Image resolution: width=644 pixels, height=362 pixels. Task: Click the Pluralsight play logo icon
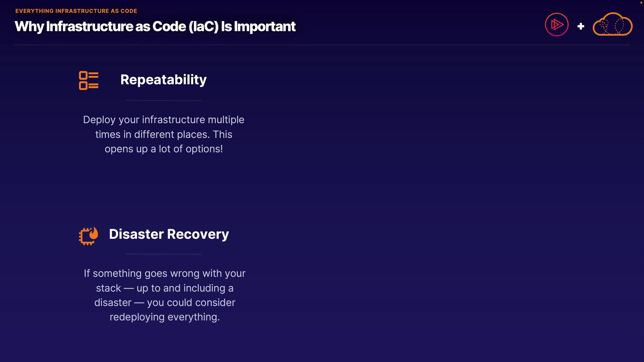pos(556,24)
